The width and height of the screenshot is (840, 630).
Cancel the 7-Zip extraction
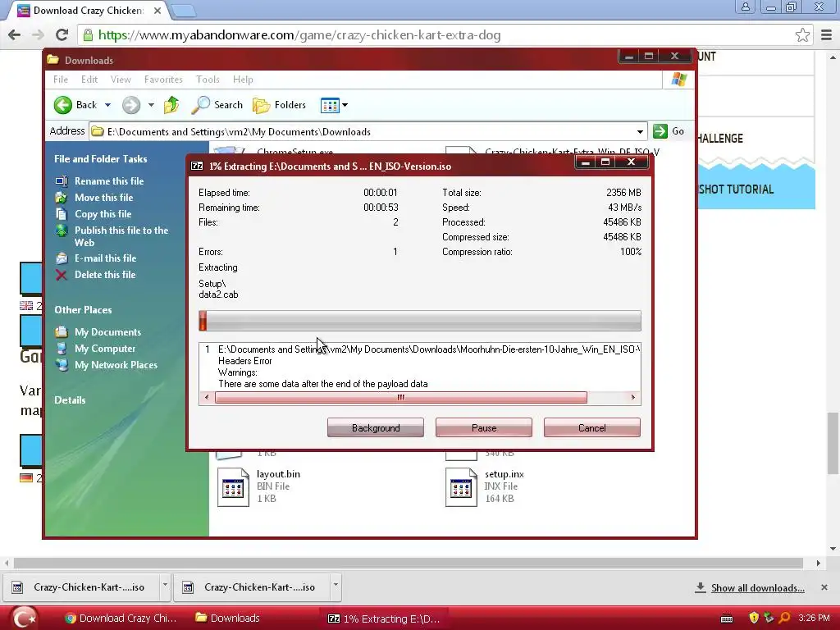point(592,427)
